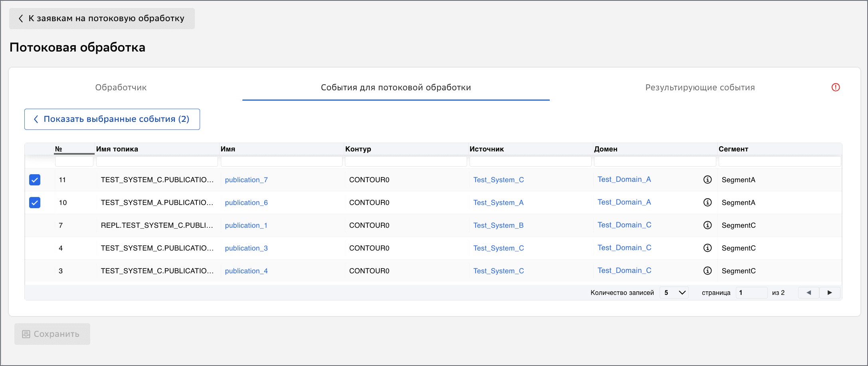Open the Test_System_A source link
Viewport: 868px width, 366px height.
(498, 203)
